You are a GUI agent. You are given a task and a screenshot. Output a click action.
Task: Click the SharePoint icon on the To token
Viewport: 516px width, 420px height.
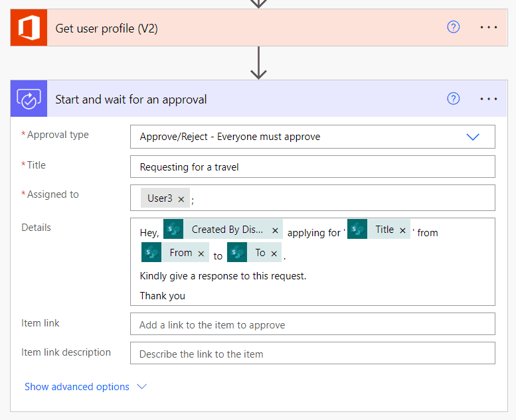pos(237,252)
